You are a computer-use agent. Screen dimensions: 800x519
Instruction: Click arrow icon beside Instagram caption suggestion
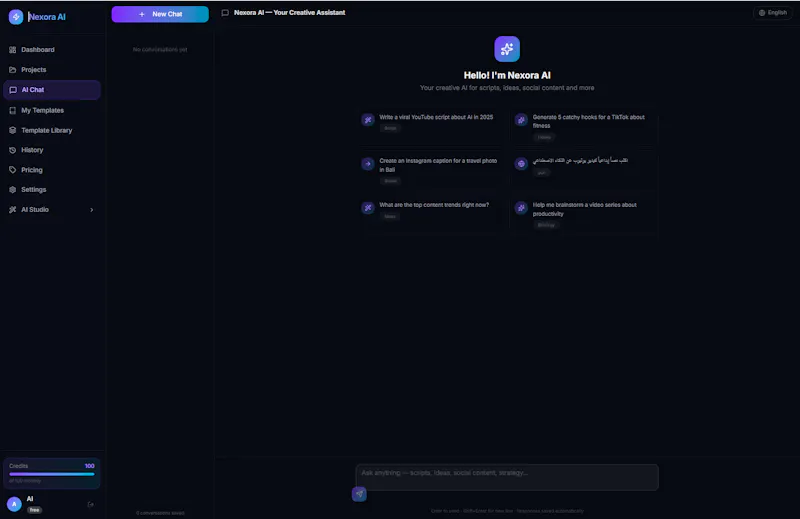coord(368,164)
